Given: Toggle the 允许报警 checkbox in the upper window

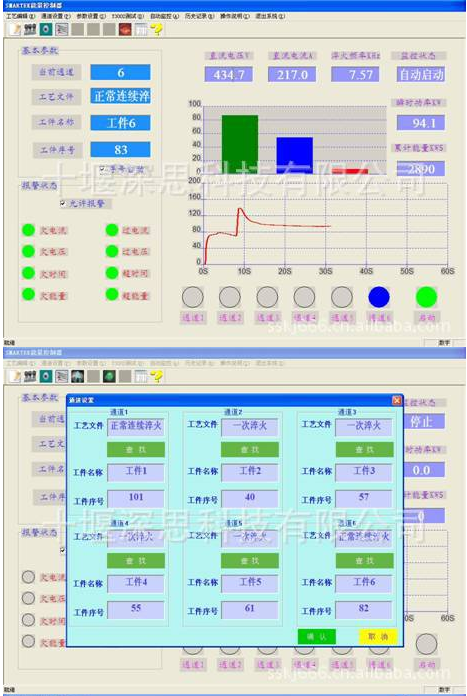Looking at the screenshot, I should [63, 203].
